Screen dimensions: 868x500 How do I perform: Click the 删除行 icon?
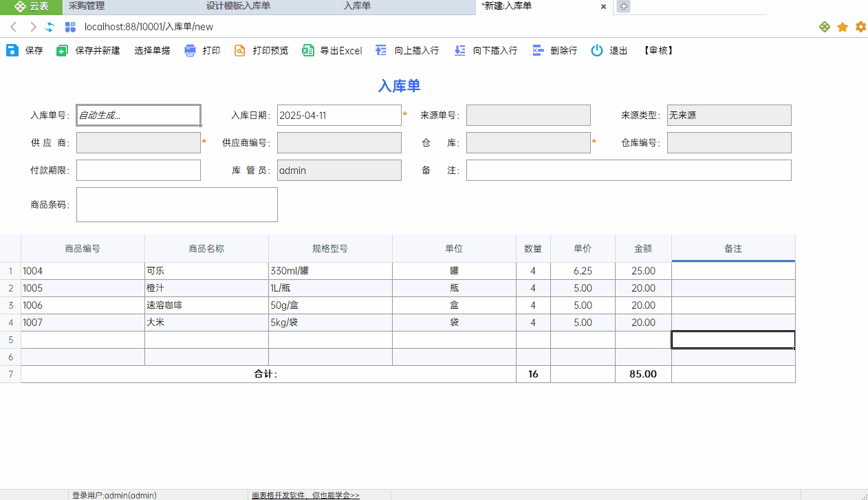point(538,50)
